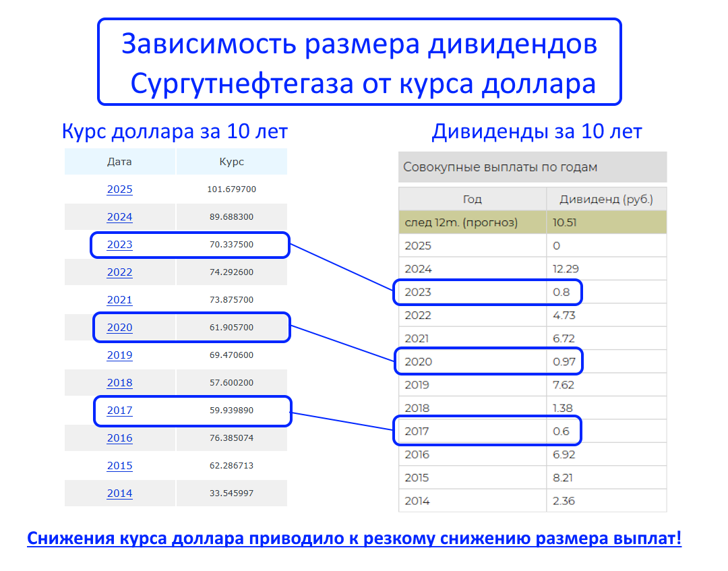The height and width of the screenshot is (571, 728).
Task: Select the rate value 57.600200
Action: coord(232,382)
